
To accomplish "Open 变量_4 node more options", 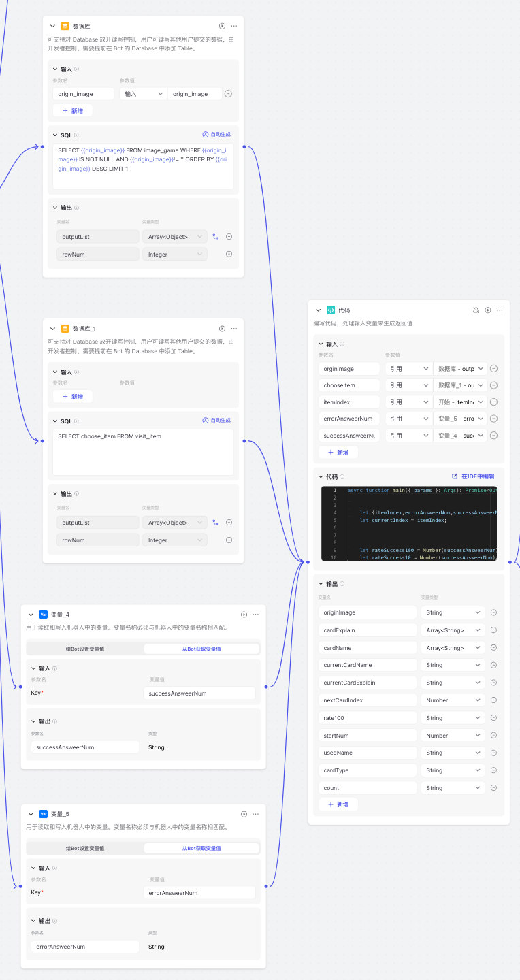I will click(256, 614).
